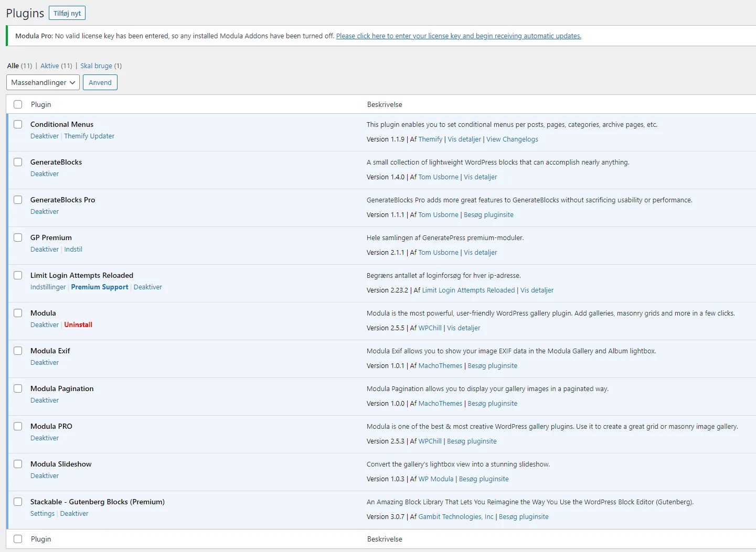The height and width of the screenshot is (552, 756).
Task: Open Limit Login Attempts Reloaded author link
Action: tap(468, 290)
